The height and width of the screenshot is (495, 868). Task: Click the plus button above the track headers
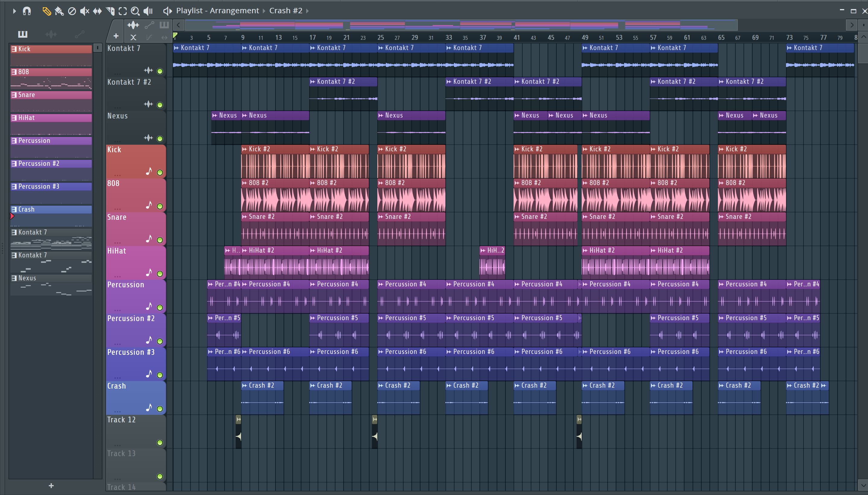116,36
